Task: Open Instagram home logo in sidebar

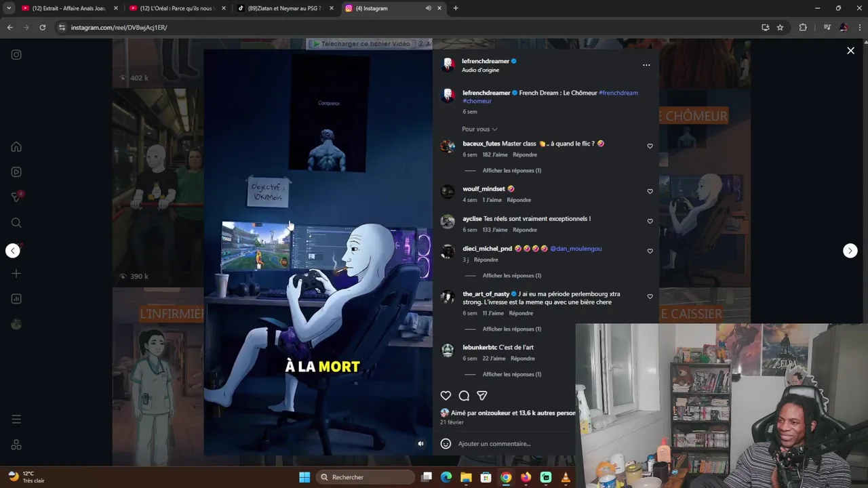Action: [x=16, y=55]
